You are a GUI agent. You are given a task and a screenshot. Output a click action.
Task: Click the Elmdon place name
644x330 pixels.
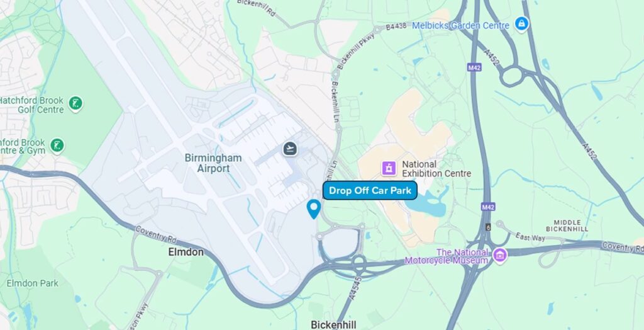point(186,252)
